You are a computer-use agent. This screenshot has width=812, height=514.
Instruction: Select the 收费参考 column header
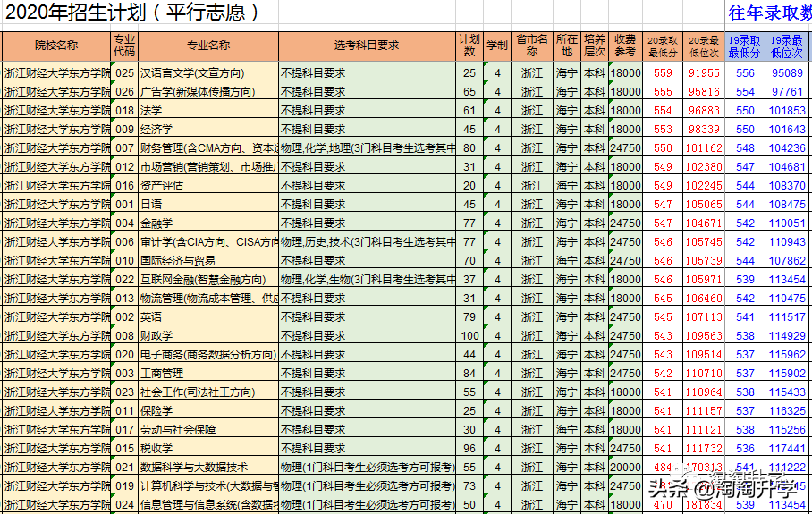click(626, 46)
